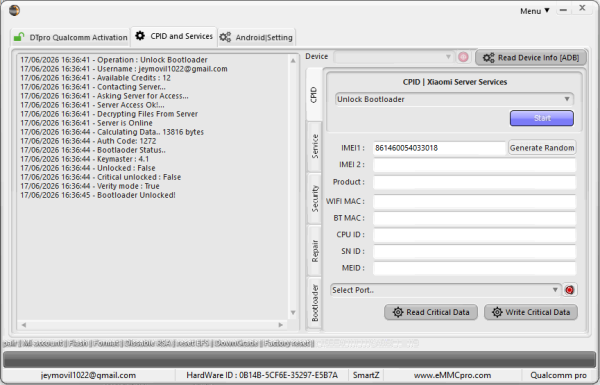Click the Product input field
Image resolution: width=600 pixels, height=385 pixels.
point(474,182)
